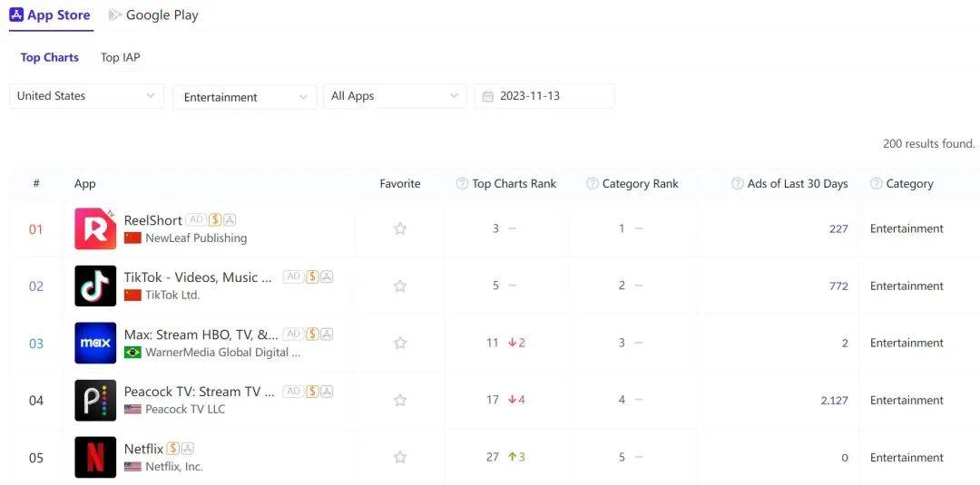
Task: Select the Top IAP tab
Action: [x=120, y=57]
